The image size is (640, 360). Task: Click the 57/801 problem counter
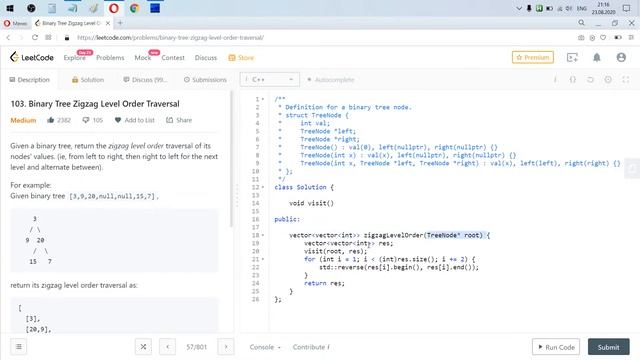pyautogui.click(x=196, y=347)
